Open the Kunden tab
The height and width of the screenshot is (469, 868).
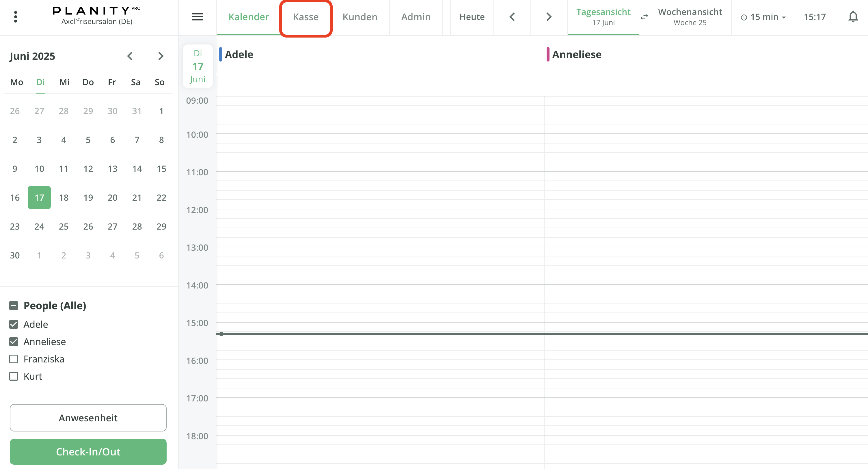[x=360, y=17]
